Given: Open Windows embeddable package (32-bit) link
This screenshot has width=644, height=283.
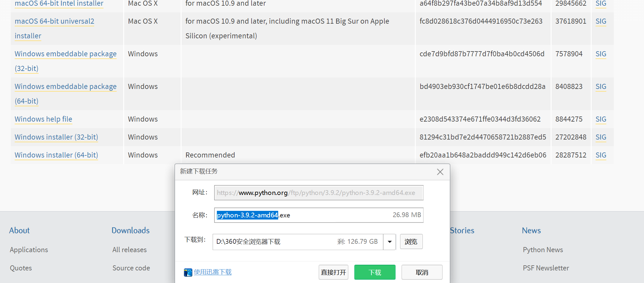Looking at the screenshot, I should (x=66, y=61).
